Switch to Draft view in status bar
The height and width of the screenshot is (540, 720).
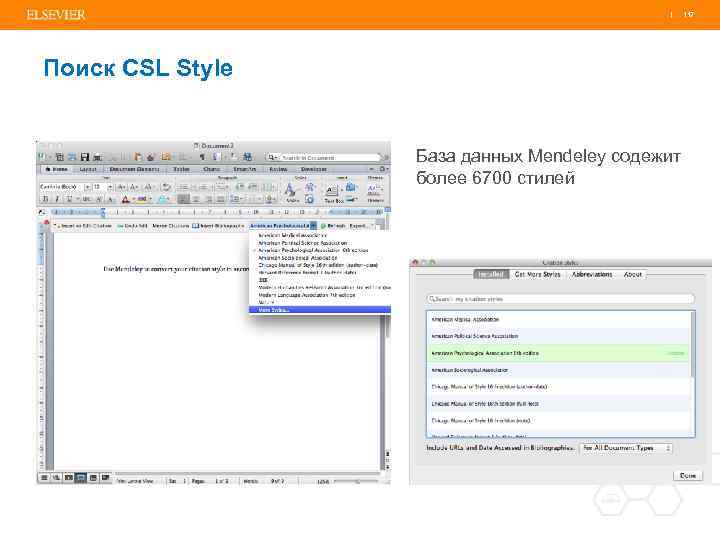pos(44,478)
